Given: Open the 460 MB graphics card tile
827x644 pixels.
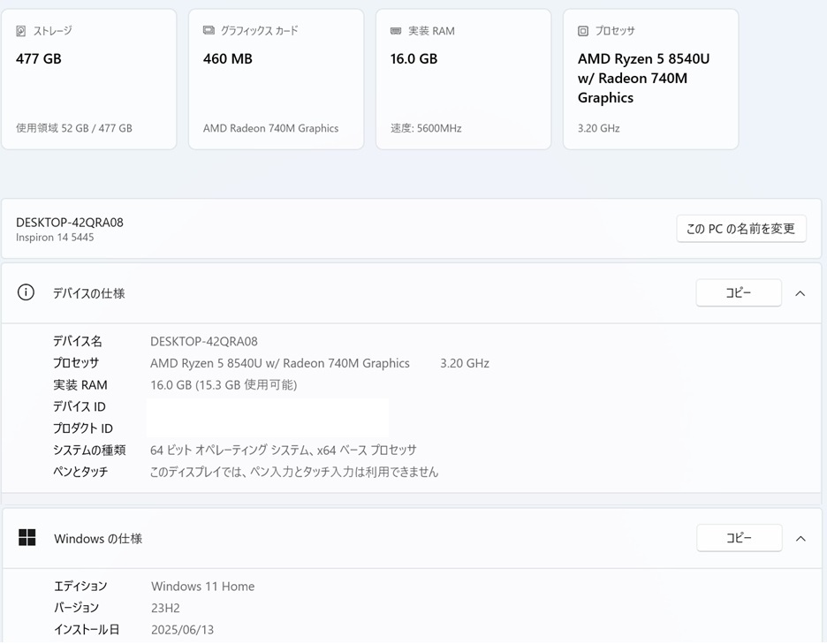Looking at the screenshot, I should click(x=277, y=80).
